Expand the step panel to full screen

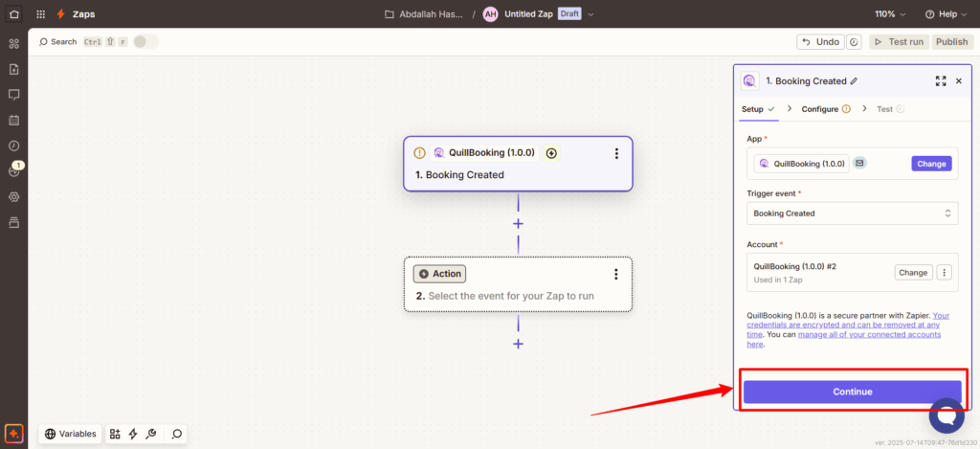(940, 81)
